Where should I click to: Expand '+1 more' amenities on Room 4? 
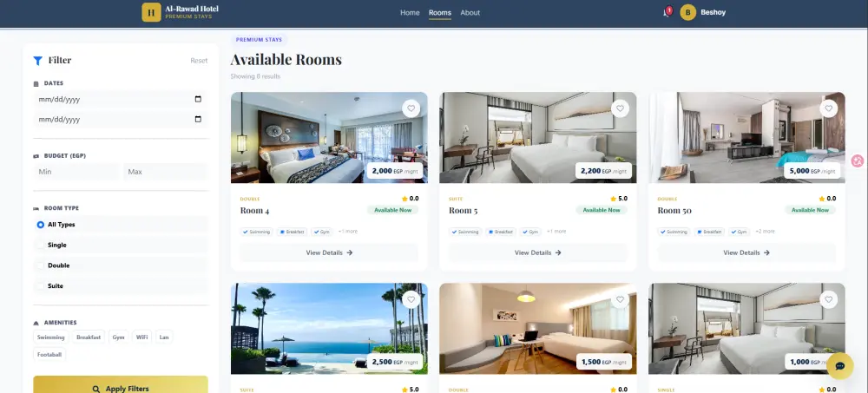tap(348, 232)
